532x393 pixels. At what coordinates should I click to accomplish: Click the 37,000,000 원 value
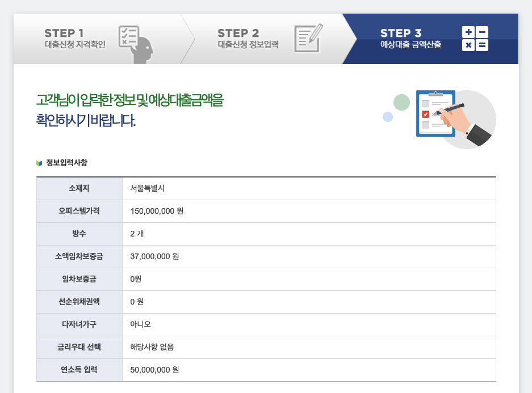click(154, 256)
